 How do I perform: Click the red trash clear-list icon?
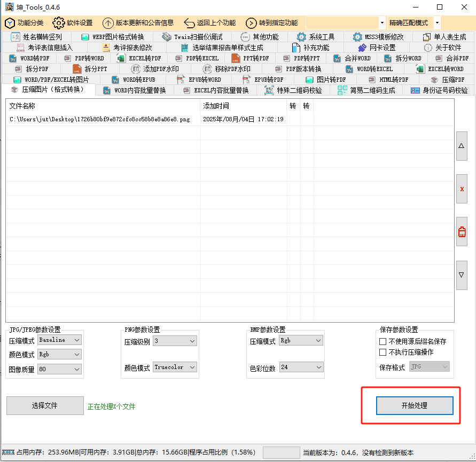(462, 232)
